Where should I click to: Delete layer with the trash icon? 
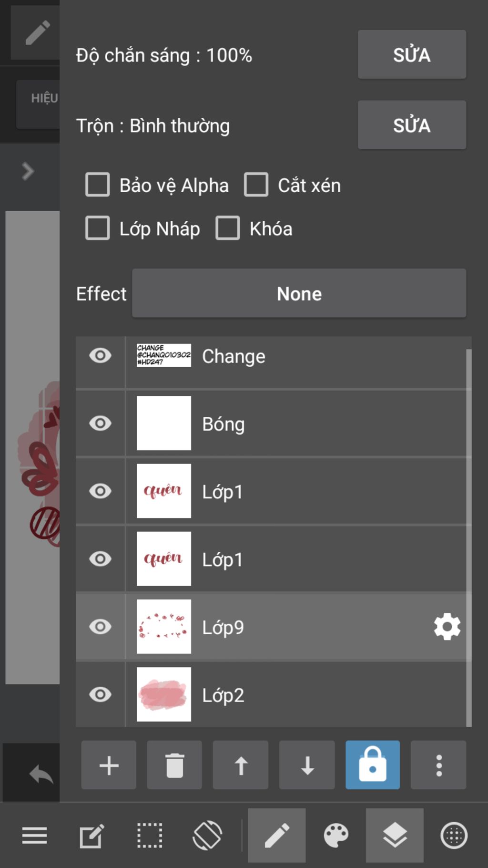(174, 765)
